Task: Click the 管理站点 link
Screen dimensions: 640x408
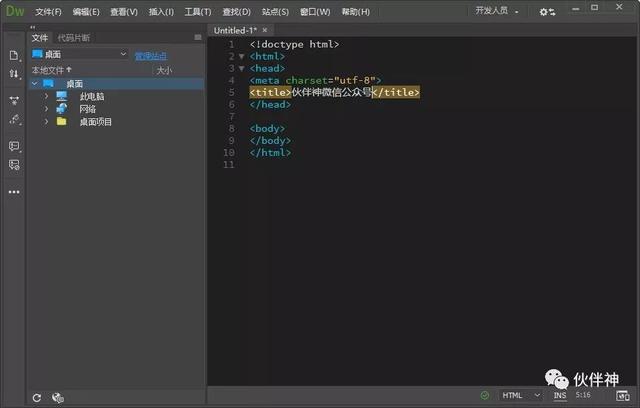Action: (151, 56)
